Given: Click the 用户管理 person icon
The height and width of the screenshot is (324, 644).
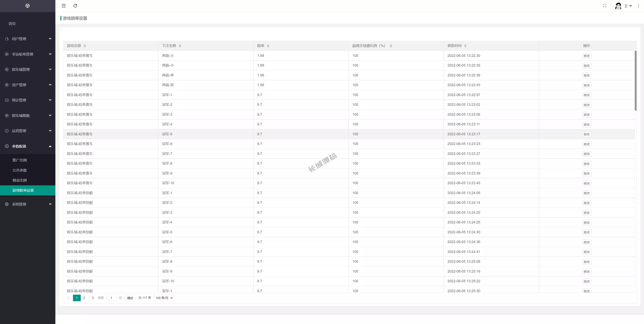Looking at the screenshot, I should click(7, 39).
